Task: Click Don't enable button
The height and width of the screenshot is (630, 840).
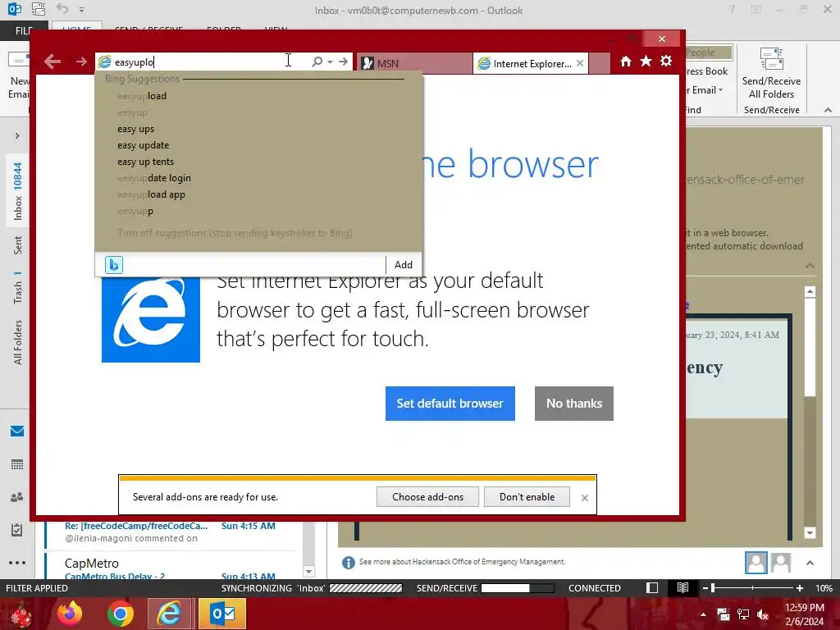Action: [527, 496]
